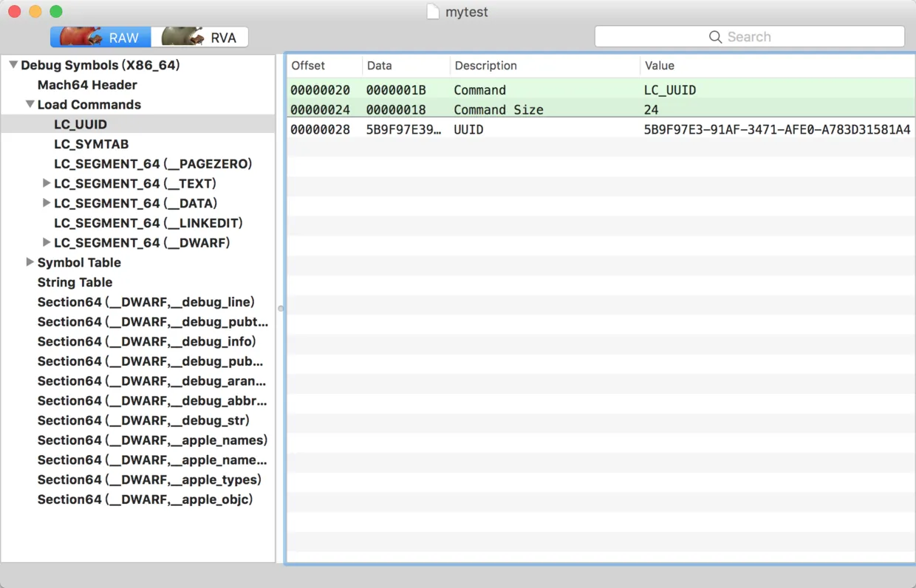The height and width of the screenshot is (588, 916).
Task: Select the LC_UUID value cell
Action: [670, 90]
